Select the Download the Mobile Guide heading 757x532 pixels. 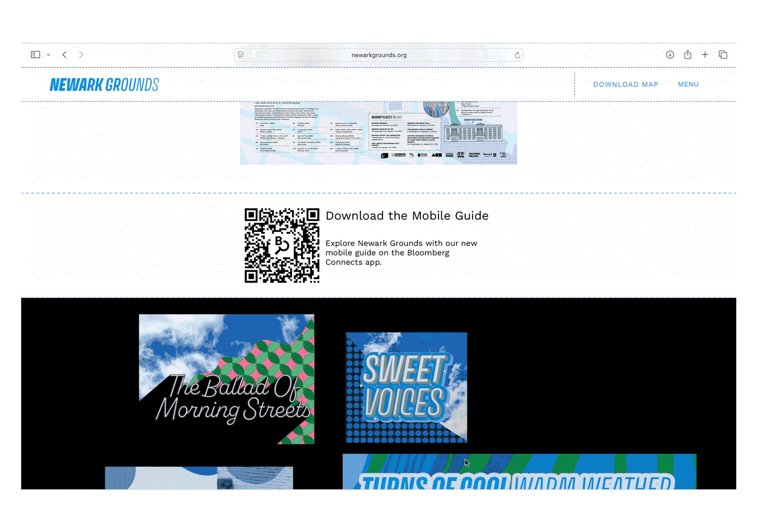(x=407, y=216)
